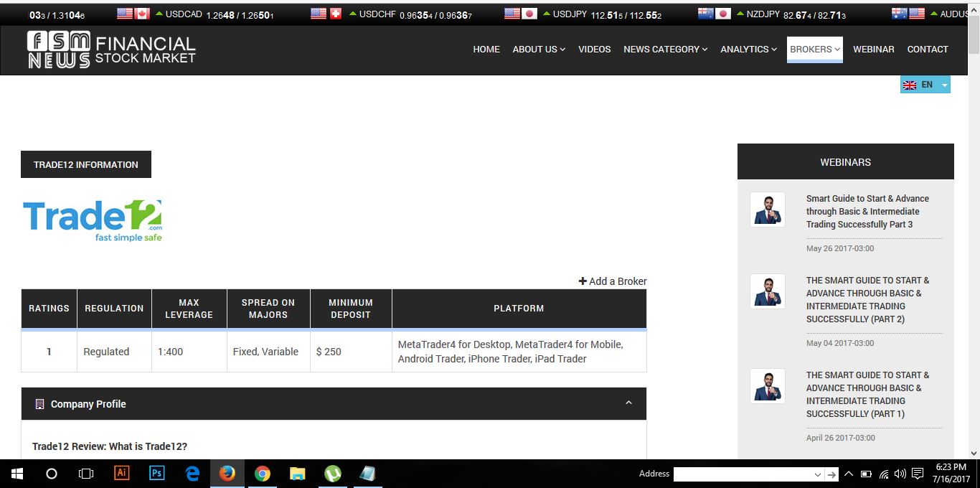Open Google Chrome from the taskbar
The width and height of the screenshot is (980, 488).
[262, 474]
